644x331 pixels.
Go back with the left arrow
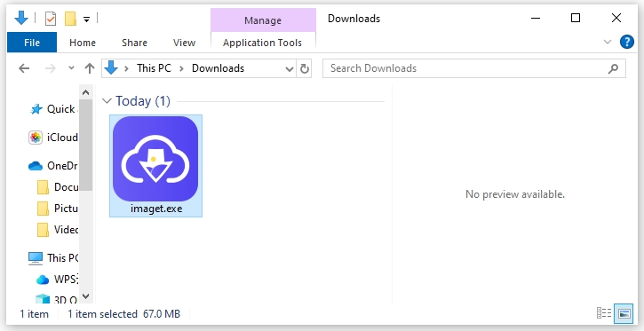[24, 68]
